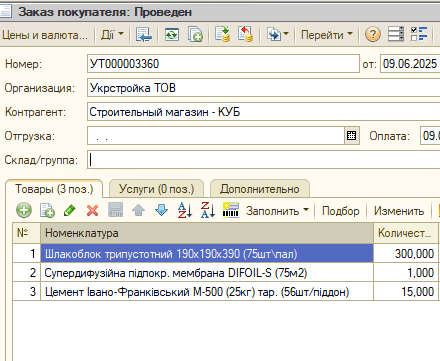The height and width of the screenshot is (361, 440).
Task: Click the Склад/группа input field
Action: click(x=263, y=160)
